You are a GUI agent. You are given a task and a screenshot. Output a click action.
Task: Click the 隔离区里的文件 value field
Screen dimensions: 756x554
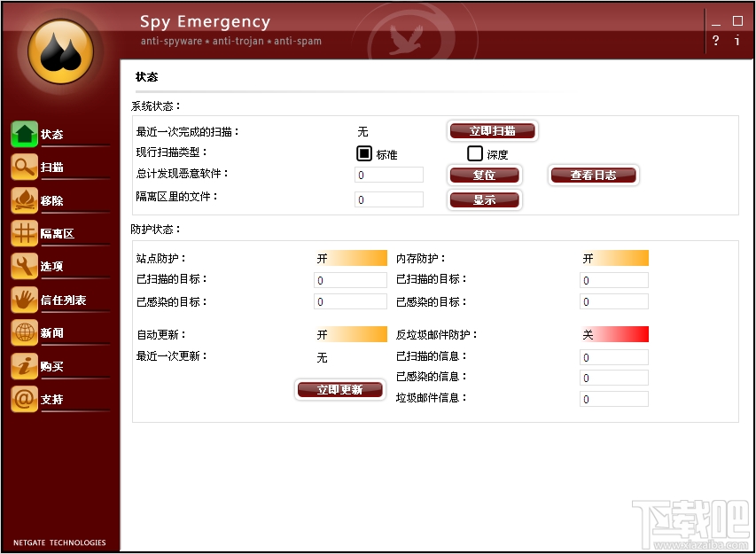(389, 199)
